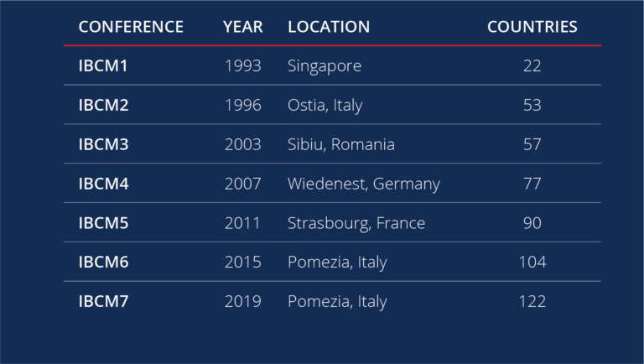Click the countries count 122
The height and width of the screenshot is (364, 644).
coord(532,302)
